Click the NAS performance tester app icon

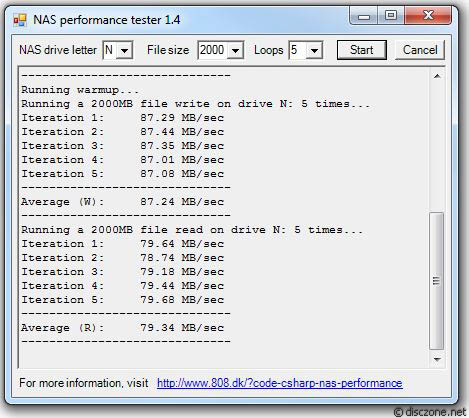[x=20, y=20]
